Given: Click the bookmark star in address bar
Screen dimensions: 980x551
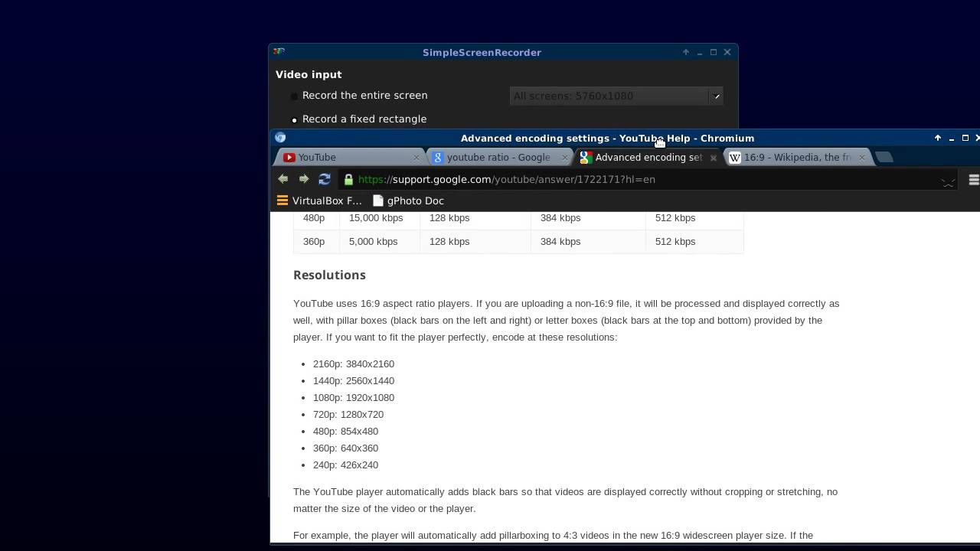Looking at the screenshot, I should point(948,180).
